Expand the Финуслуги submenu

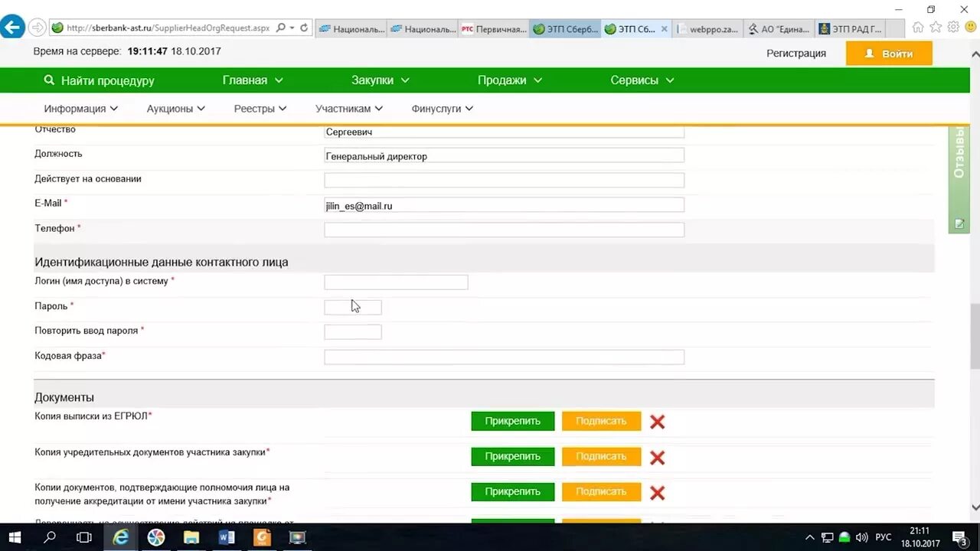click(443, 109)
